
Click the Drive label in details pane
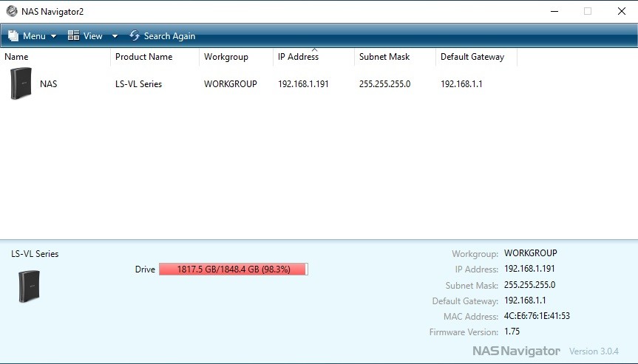click(x=145, y=269)
